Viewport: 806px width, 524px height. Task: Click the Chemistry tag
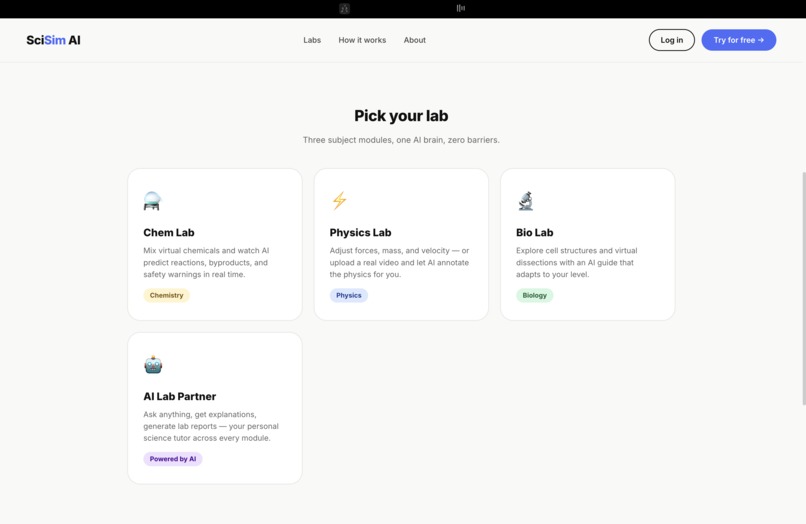click(167, 295)
